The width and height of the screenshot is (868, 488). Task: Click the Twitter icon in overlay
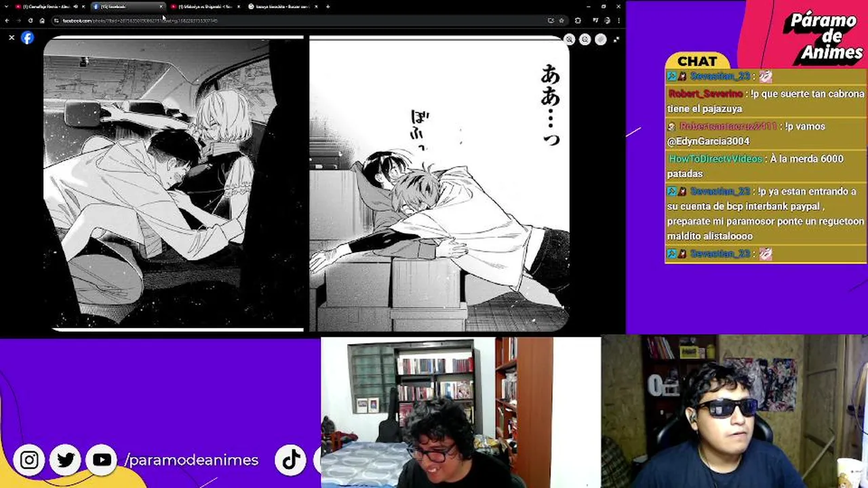[66, 460]
